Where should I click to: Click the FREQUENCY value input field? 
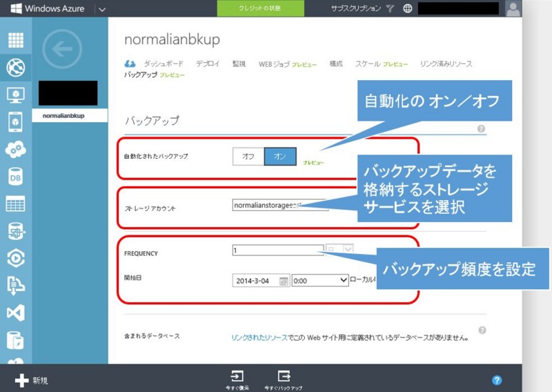coord(278,250)
